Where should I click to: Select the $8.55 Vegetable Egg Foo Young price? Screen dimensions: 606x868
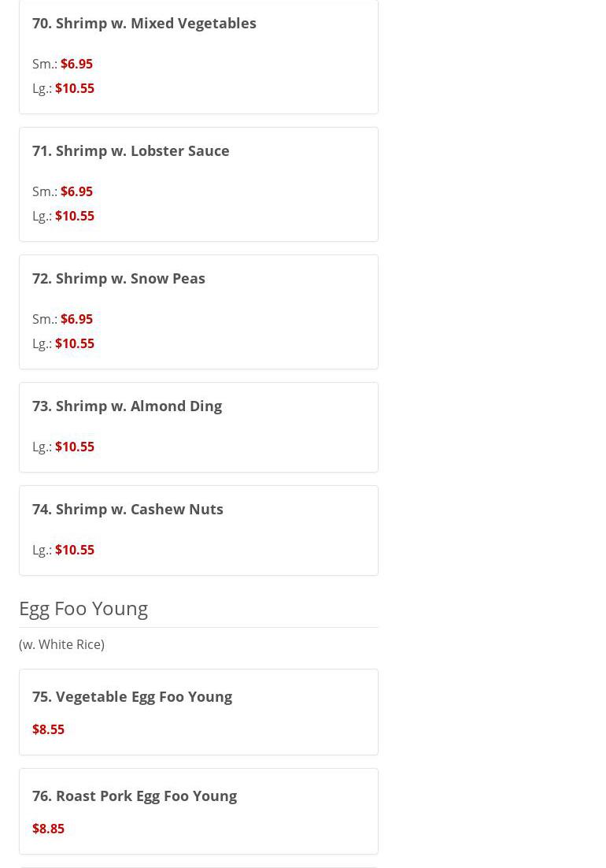click(48, 729)
